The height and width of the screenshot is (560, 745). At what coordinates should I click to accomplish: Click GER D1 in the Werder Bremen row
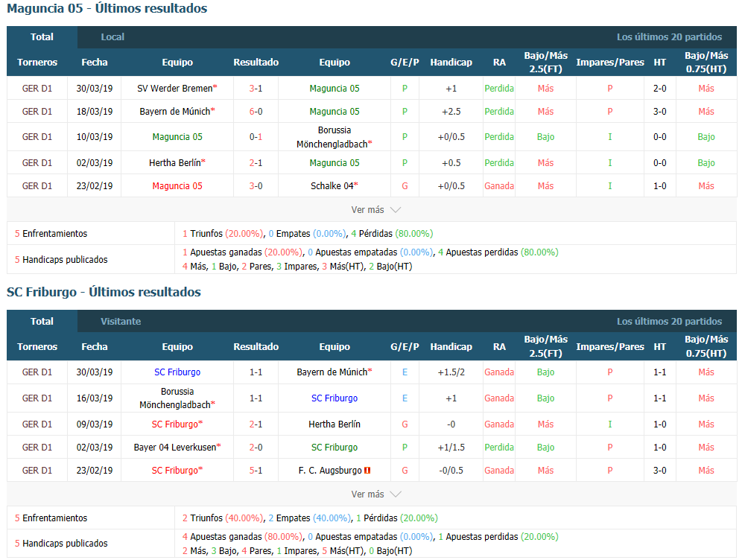(x=37, y=89)
